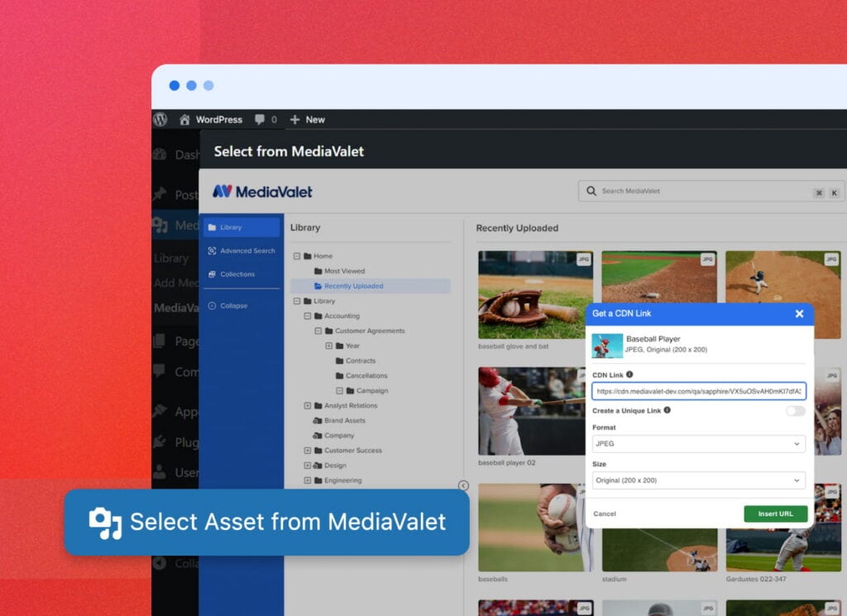Expand Analyst Relations folder
Image resolution: width=847 pixels, height=616 pixels.
pyautogui.click(x=308, y=405)
